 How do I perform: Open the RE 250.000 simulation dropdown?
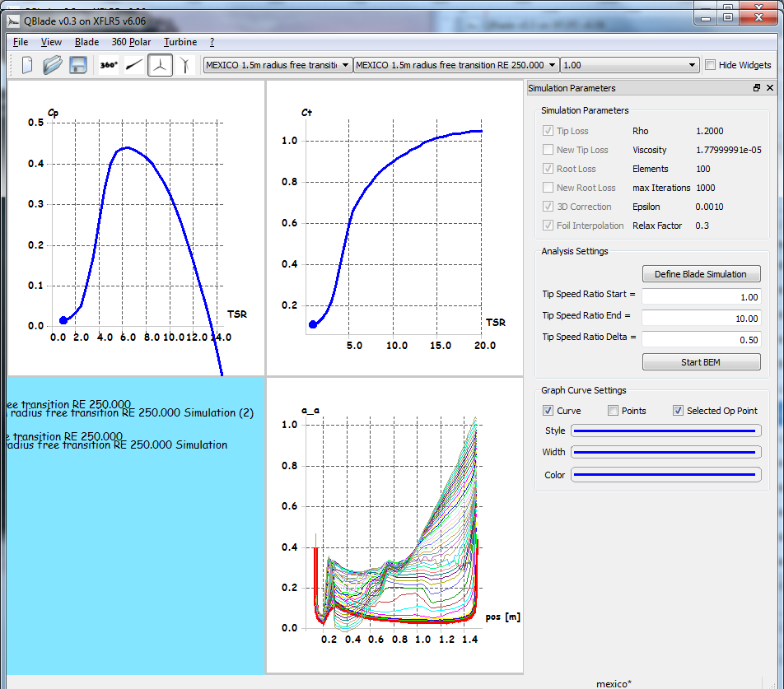(455, 65)
